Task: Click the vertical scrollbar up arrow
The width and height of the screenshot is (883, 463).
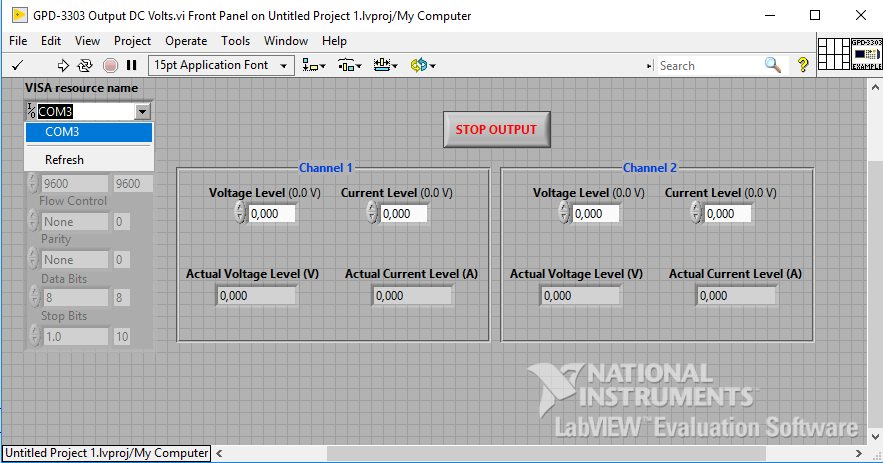Action: pos(875,87)
